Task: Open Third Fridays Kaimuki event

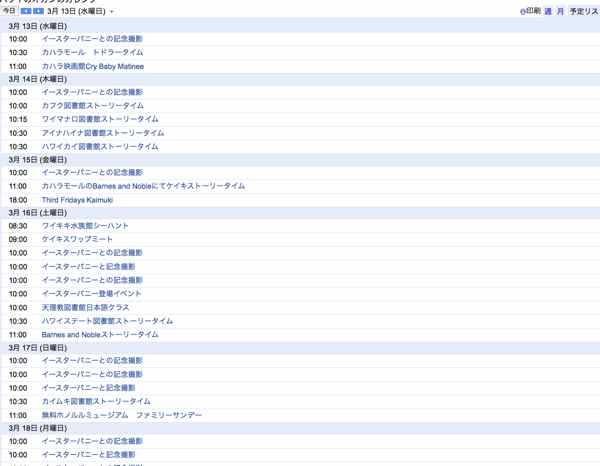Action: click(77, 200)
